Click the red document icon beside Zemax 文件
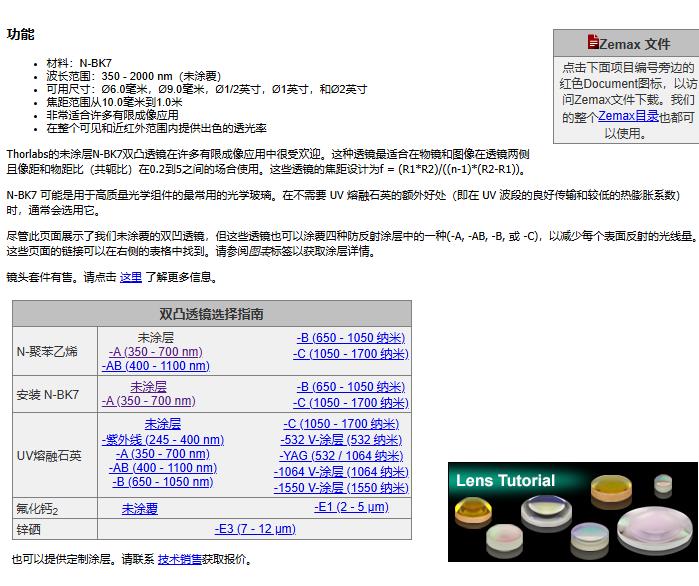699x586 pixels. point(592,41)
